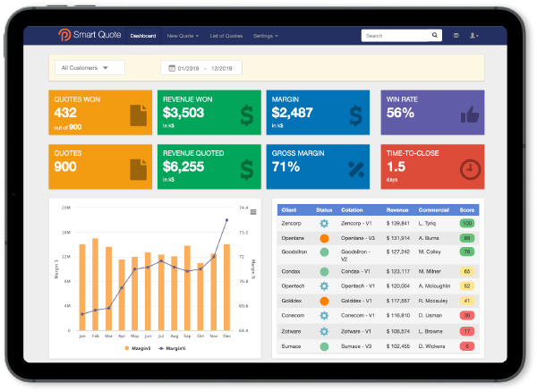Click the red score badge 30 for Conecom
Screen dimensions: 537x392
pyautogui.click(x=467, y=315)
